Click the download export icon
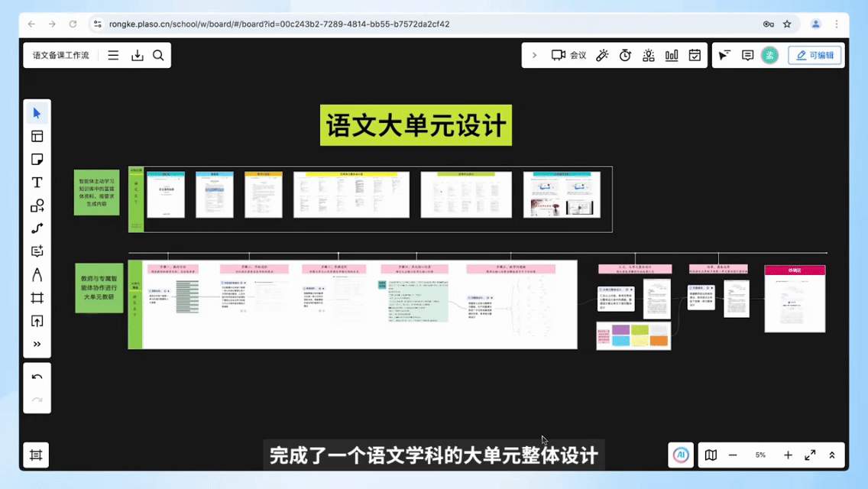868x489 pixels. 137,55
